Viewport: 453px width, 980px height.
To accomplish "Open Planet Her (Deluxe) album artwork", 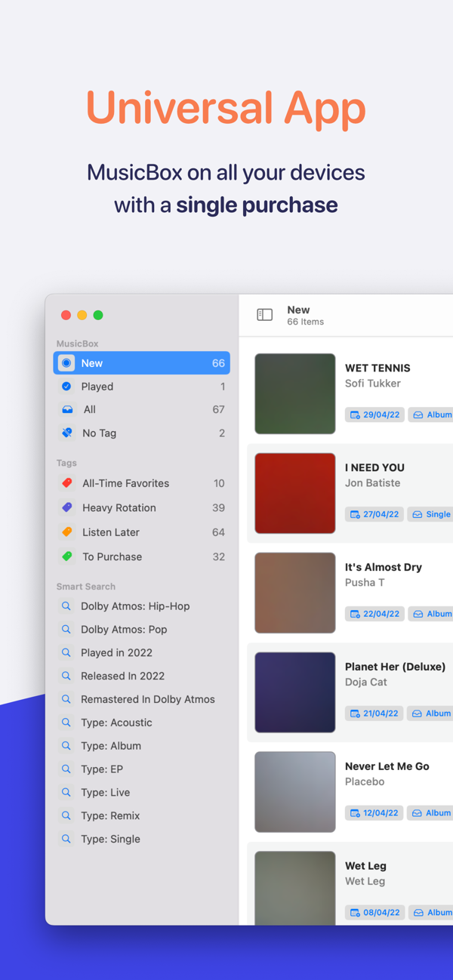I will pyautogui.click(x=295, y=693).
